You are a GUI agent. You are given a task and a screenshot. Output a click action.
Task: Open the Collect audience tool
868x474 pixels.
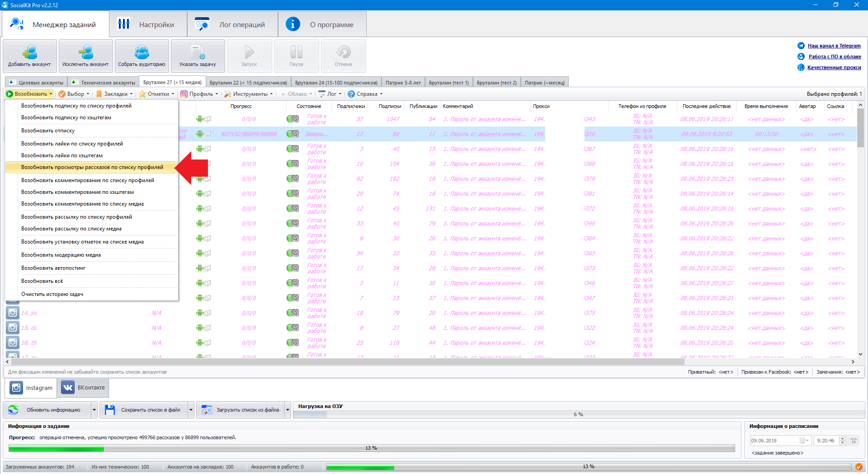click(142, 56)
